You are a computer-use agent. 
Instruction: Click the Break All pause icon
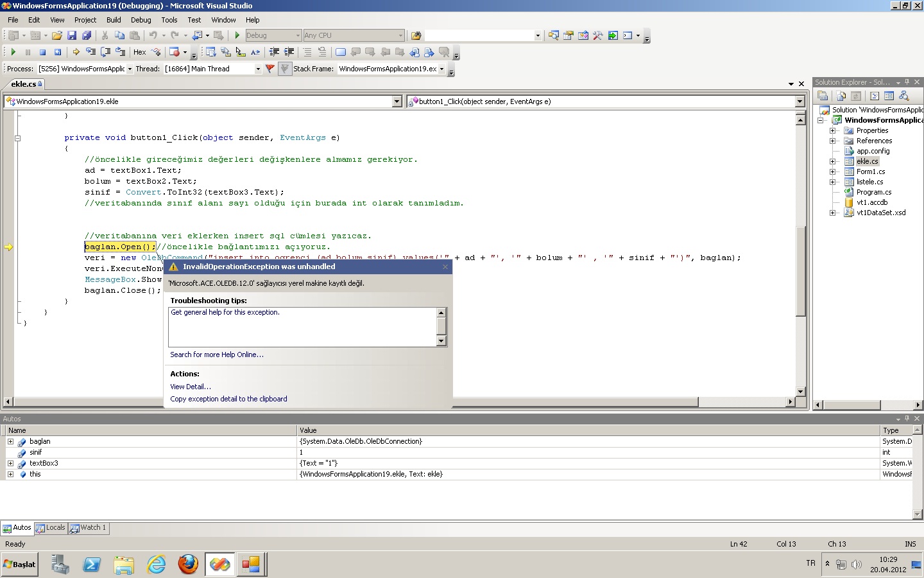pos(28,52)
